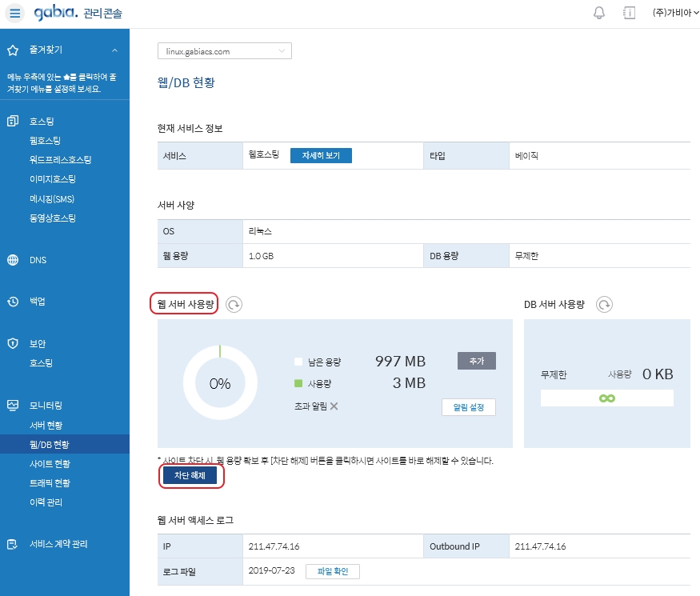Refresh web server usage

[234, 305]
